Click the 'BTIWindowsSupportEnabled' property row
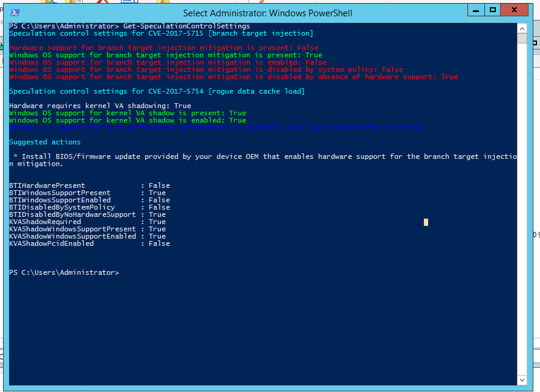The width and height of the screenshot is (540, 392). pyautogui.click(x=89, y=200)
